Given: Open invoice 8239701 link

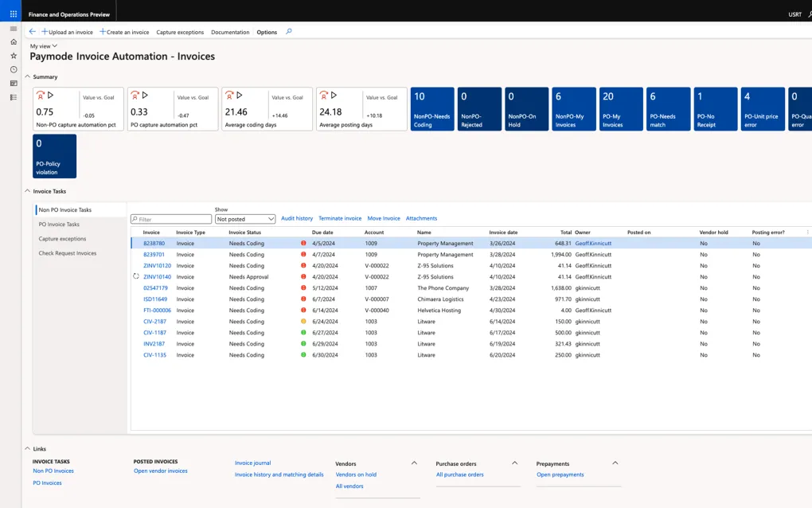Looking at the screenshot, I should (154, 255).
